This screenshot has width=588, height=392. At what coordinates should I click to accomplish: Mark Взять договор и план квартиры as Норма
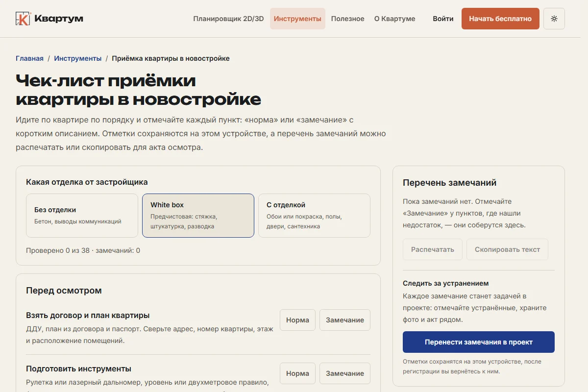pyautogui.click(x=297, y=320)
